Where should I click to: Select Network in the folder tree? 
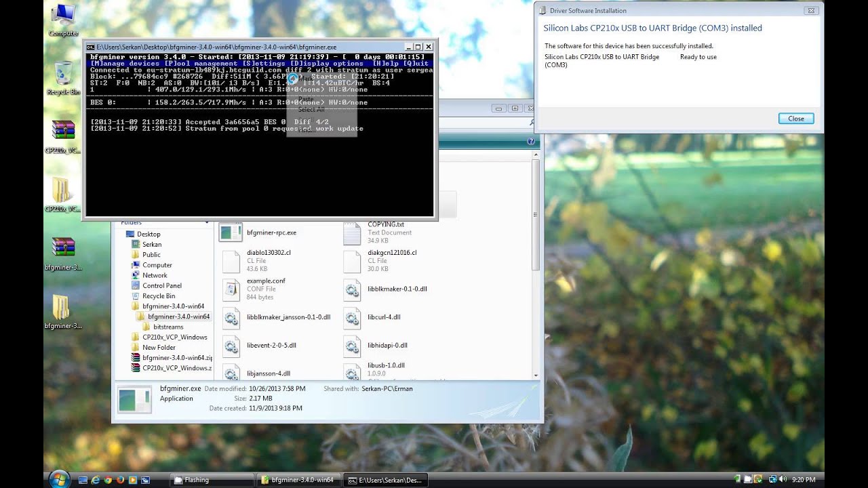tap(155, 275)
